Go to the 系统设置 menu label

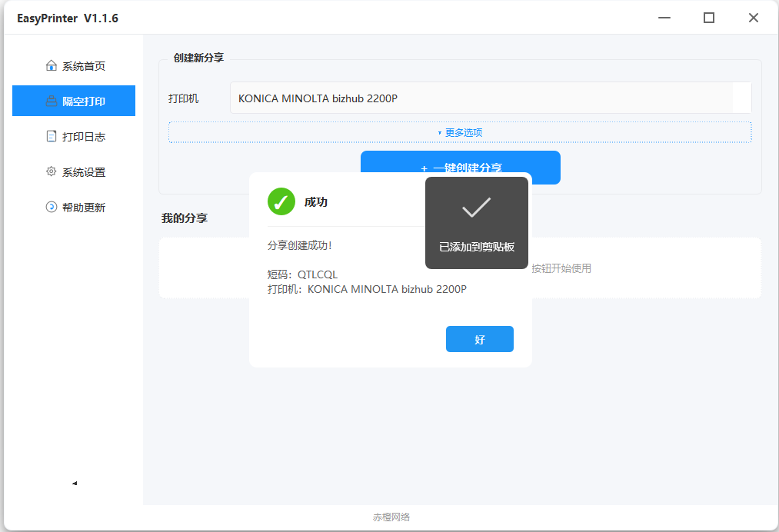tap(84, 172)
